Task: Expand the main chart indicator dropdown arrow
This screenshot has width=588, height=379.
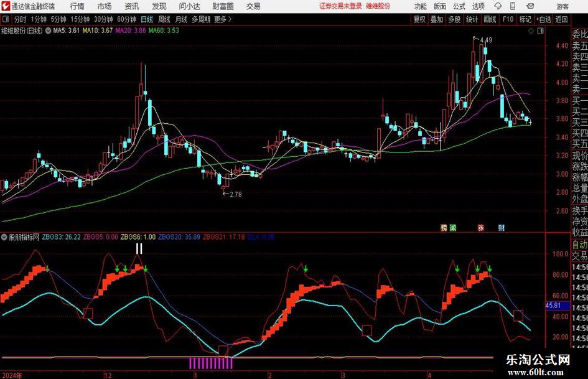Action: 48,30
